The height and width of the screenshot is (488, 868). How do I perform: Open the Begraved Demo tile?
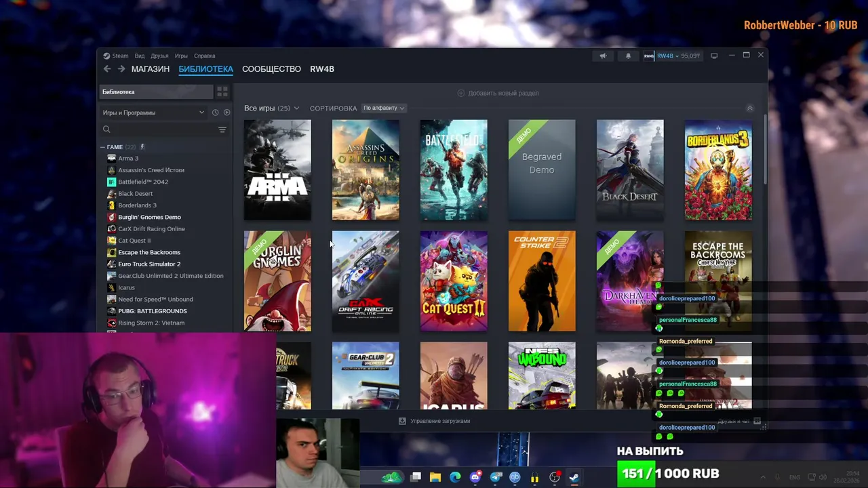pyautogui.click(x=542, y=170)
